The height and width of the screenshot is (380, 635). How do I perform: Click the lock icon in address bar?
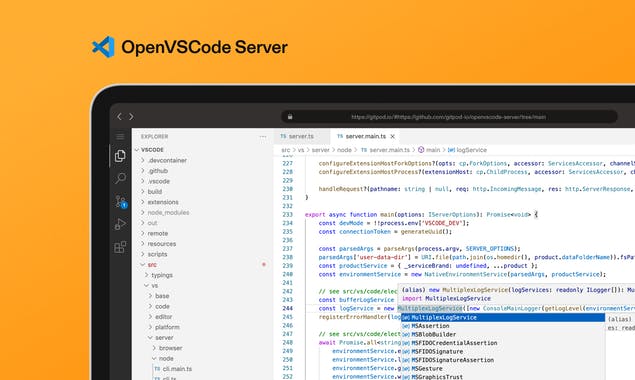[290, 117]
